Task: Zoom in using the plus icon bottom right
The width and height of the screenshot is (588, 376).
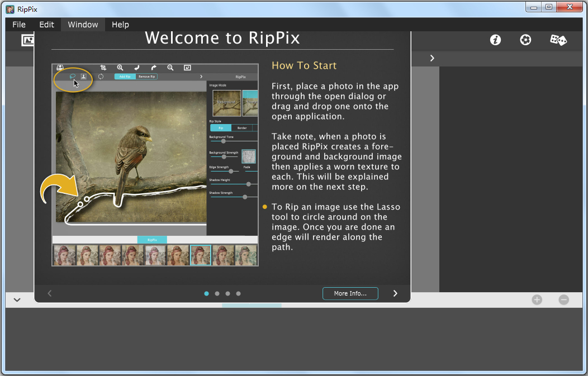Action: (x=537, y=299)
